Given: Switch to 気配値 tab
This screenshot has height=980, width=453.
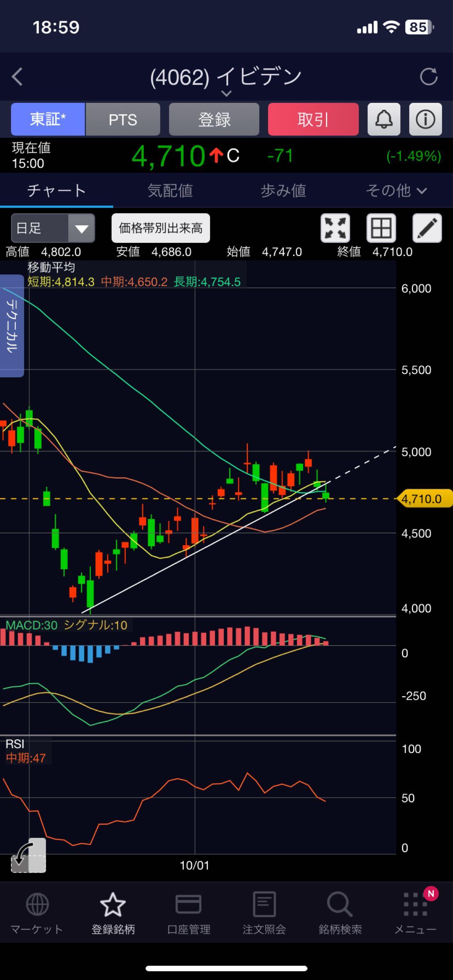Looking at the screenshot, I should click(170, 191).
